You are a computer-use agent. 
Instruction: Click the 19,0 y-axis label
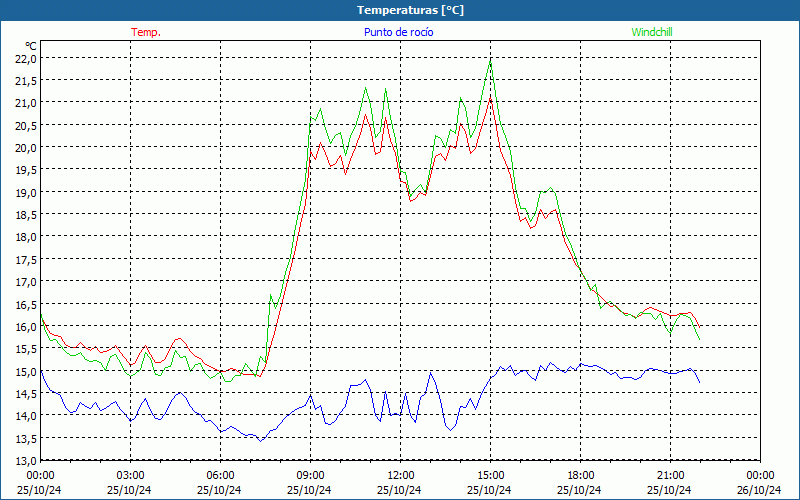tap(26, 192)
